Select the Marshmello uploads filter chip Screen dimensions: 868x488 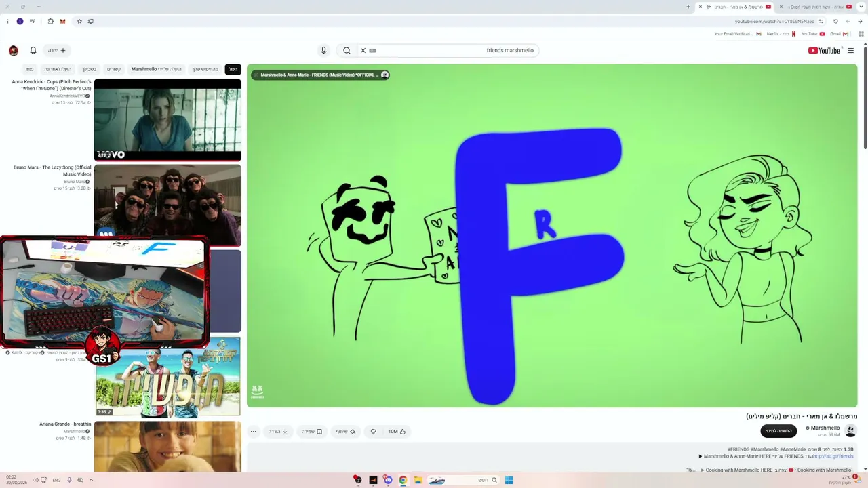tap(157, 69)
